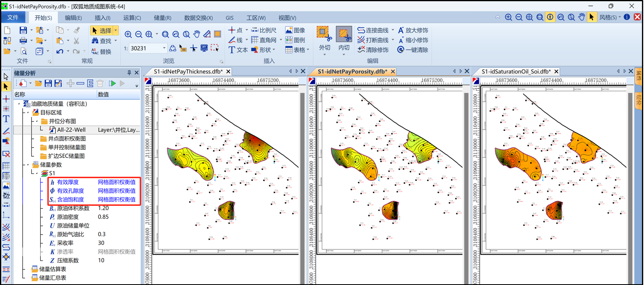
Task: Select the pan hand tool in 浏览 group
Action: pos(196,34)
